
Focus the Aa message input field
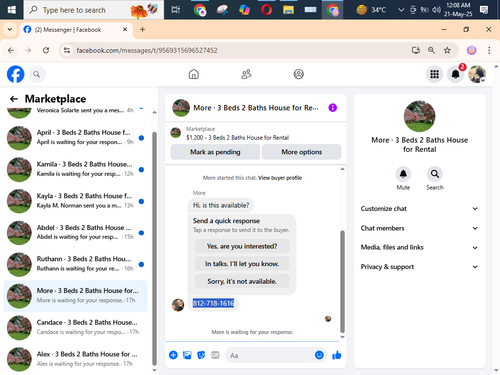(x=270, y=355)
